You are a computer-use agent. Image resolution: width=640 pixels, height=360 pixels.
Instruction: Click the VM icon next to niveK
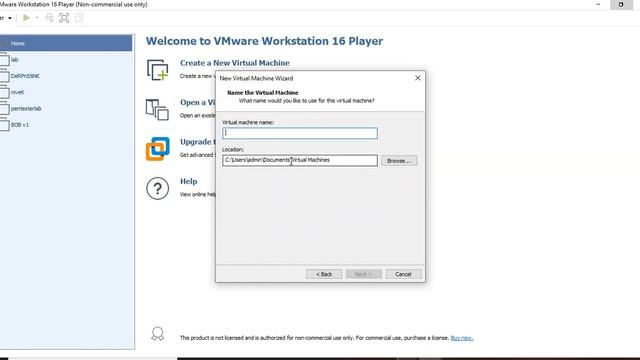[4, 92]
